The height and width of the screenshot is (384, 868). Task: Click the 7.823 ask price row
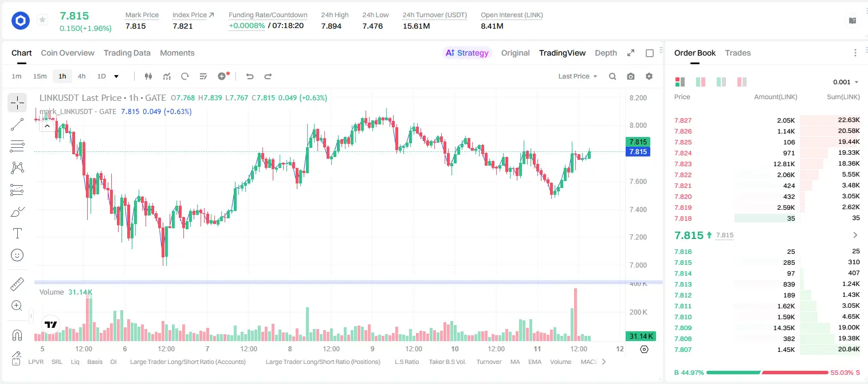click(x=767, y=164)
